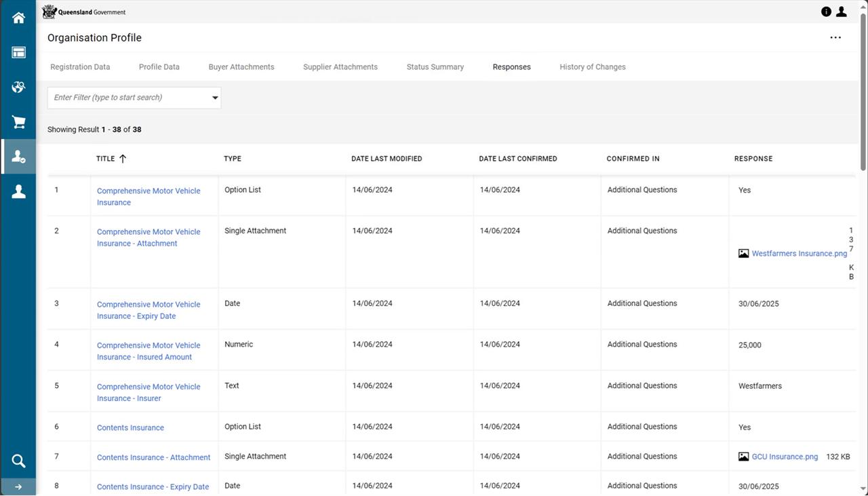Select the Westfarmers response text

(x=760, y=386)
